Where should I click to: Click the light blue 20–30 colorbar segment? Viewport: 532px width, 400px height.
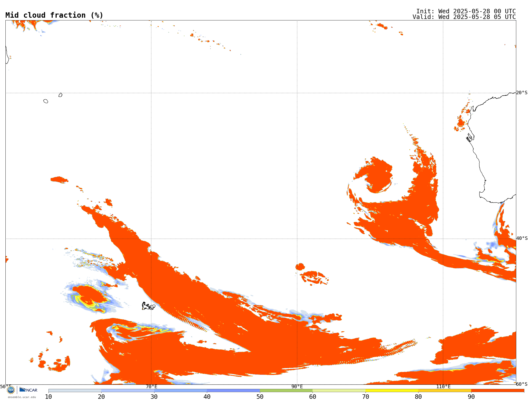point(128,391)
